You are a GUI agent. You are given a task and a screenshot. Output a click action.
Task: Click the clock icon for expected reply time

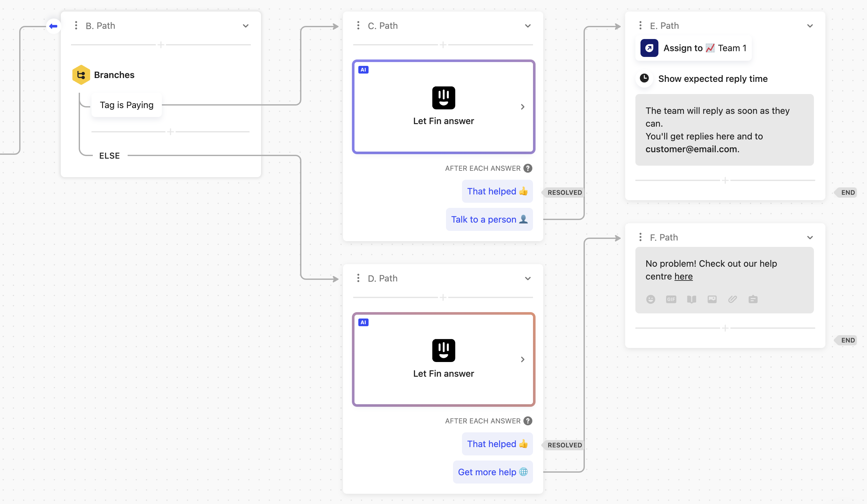(644, 78)
